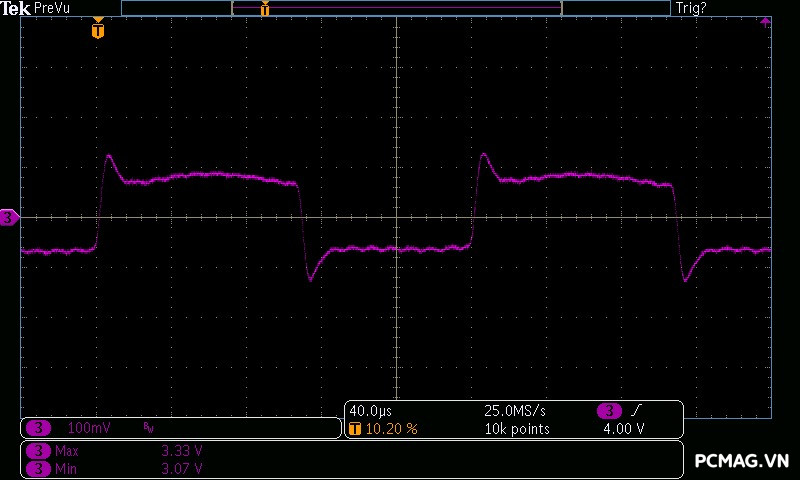The height and width of the screenshot is (480, 800).
Task: Click the Trig? trigger status indicator
Action: click(691, 8)
